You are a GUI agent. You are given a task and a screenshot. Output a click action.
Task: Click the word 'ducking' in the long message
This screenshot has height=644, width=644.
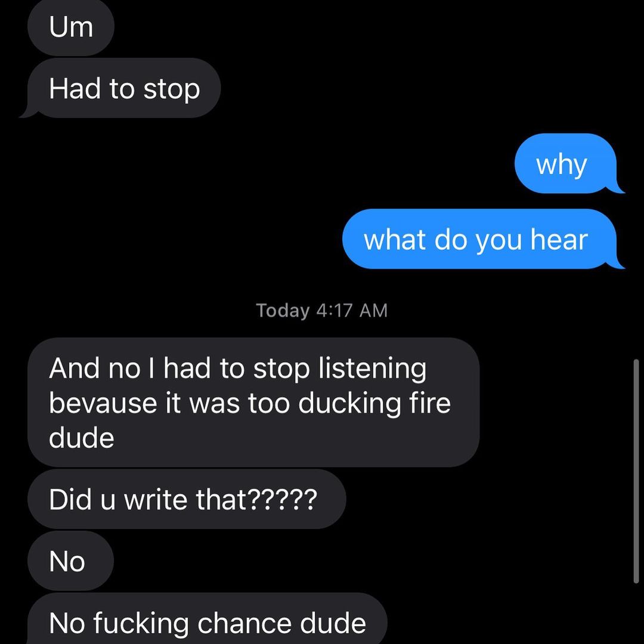tap(349, 403)
